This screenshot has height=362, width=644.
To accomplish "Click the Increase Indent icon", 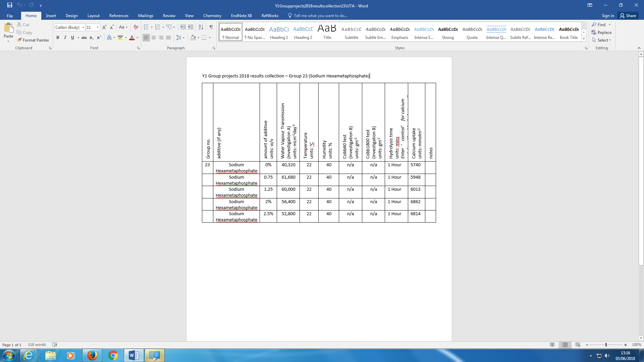I will pyautogui.click(x=191, y=27).
